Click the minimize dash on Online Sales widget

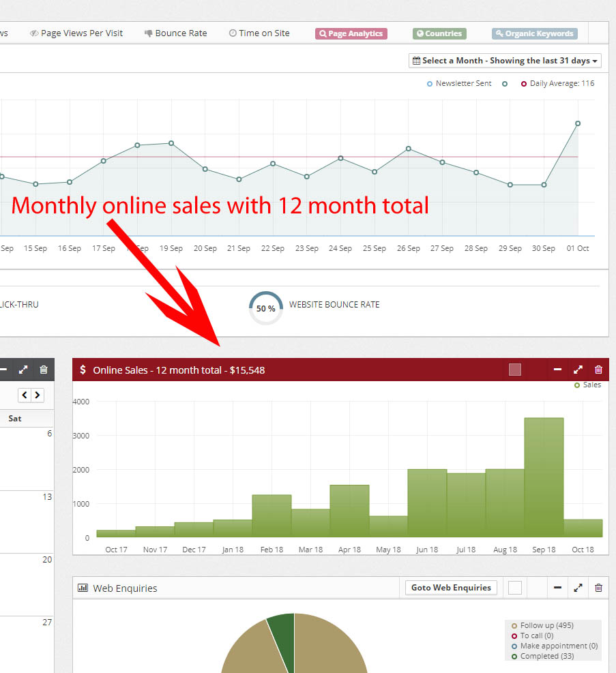(x=557, y=369)
